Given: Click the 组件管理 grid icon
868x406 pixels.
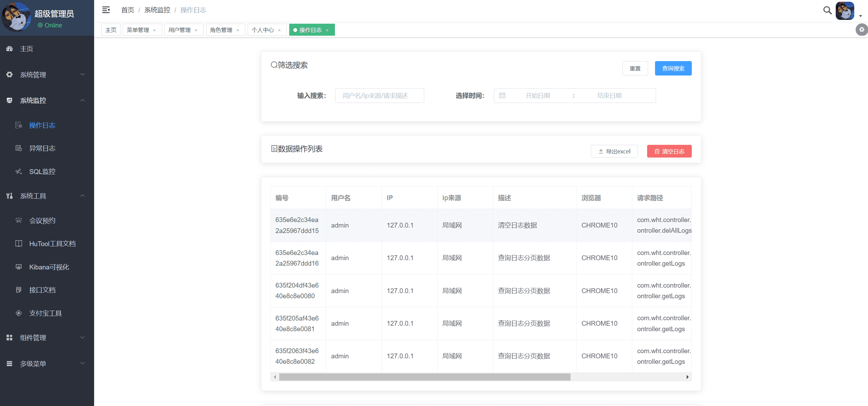Looking at the screenshot, I should tap(10, 338).
